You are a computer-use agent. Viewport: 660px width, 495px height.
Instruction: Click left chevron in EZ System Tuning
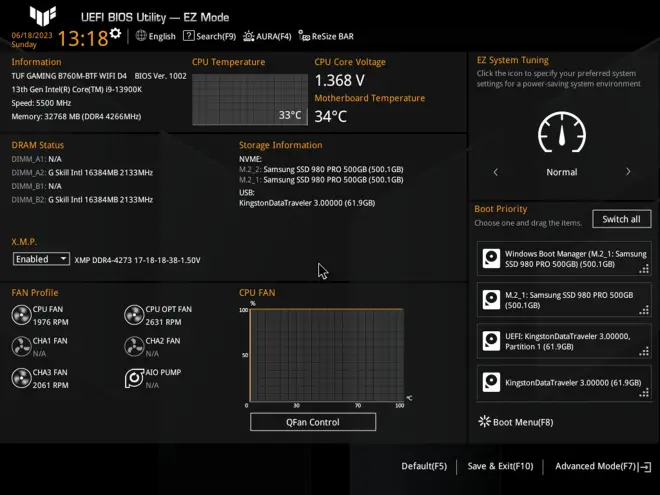pyautogui.click(x=496, y=172)
